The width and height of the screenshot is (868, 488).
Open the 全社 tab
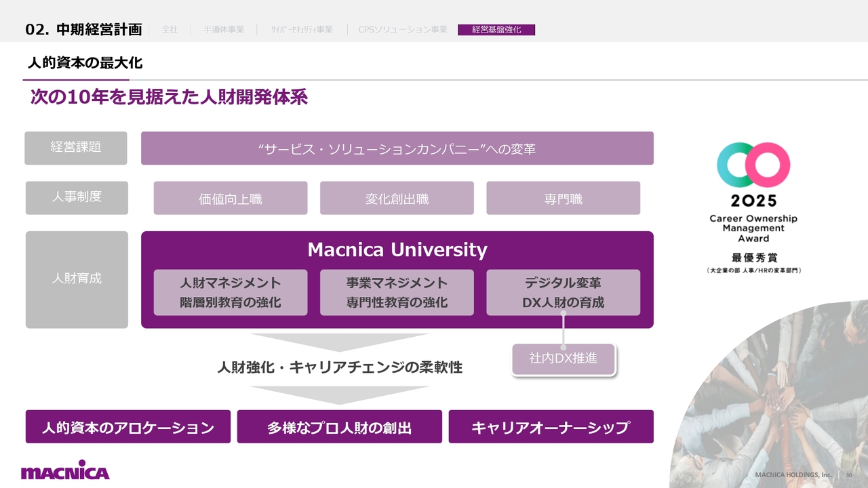[170, 30]
